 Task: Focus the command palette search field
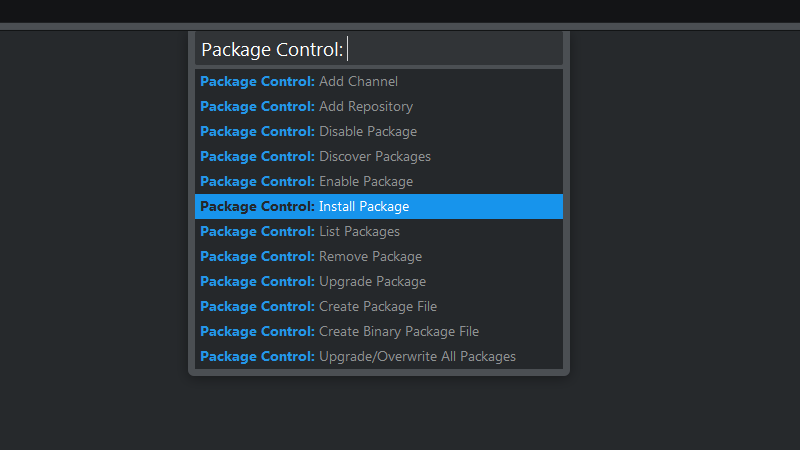click(x=450, y=49)
